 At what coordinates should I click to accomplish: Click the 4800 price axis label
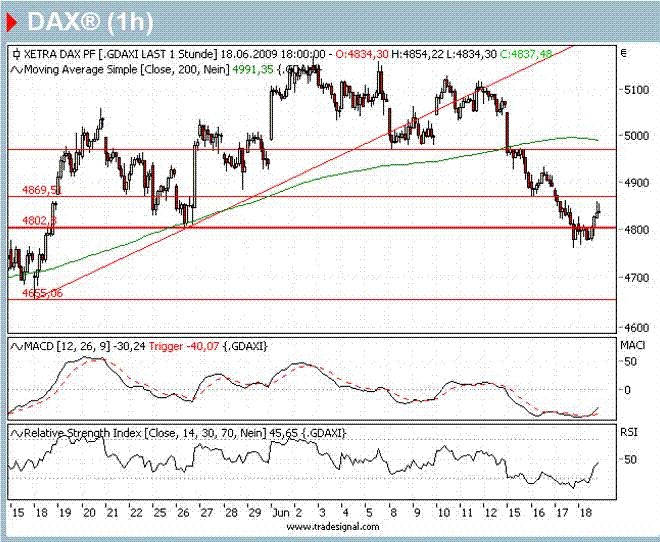pyautogui.click(x=637, y=230)
